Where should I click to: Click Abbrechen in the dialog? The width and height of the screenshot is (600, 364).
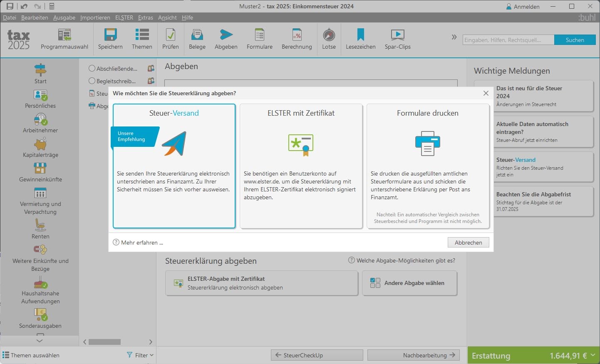469,243
